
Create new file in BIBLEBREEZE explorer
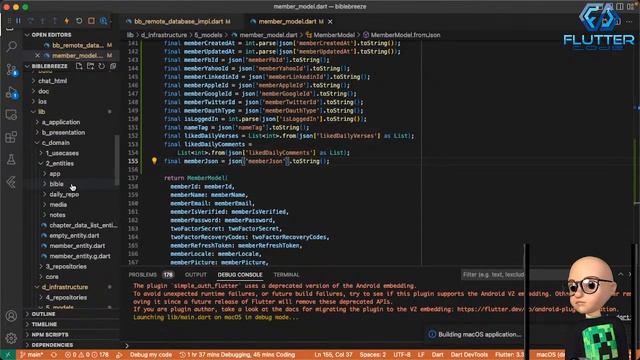pos(79,66)
